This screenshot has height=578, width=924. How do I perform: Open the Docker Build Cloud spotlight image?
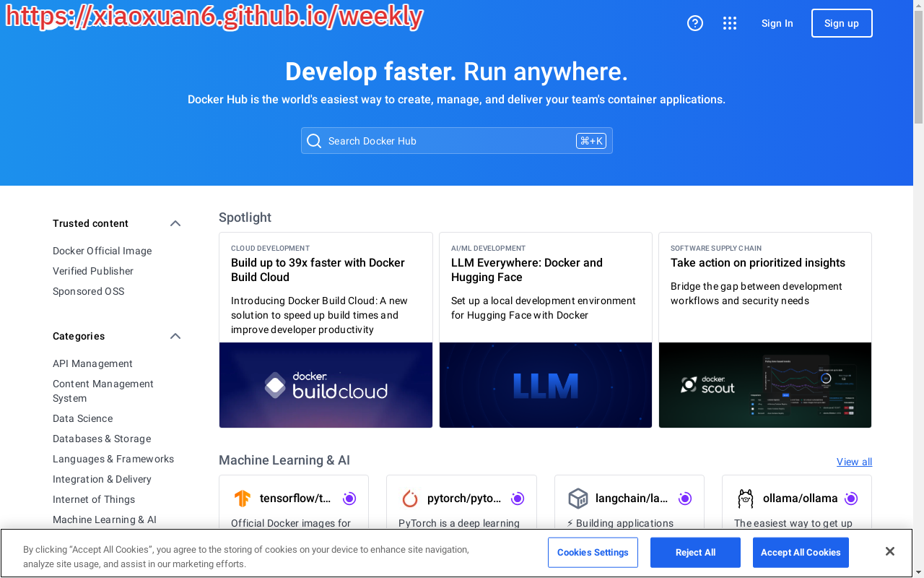pos(326,385)
